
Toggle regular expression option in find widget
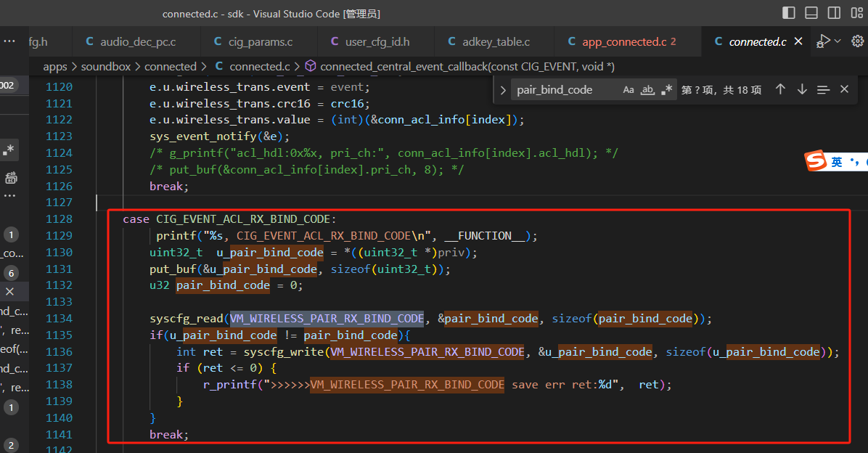[x=667, y=90]
